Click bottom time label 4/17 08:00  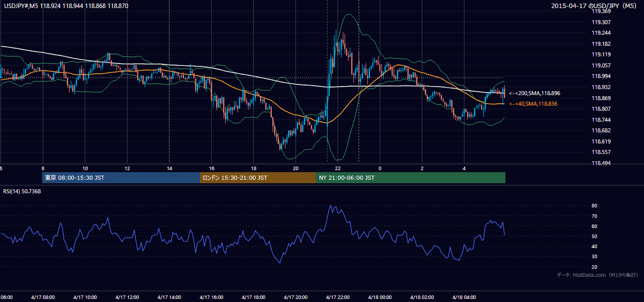(42, 297)
